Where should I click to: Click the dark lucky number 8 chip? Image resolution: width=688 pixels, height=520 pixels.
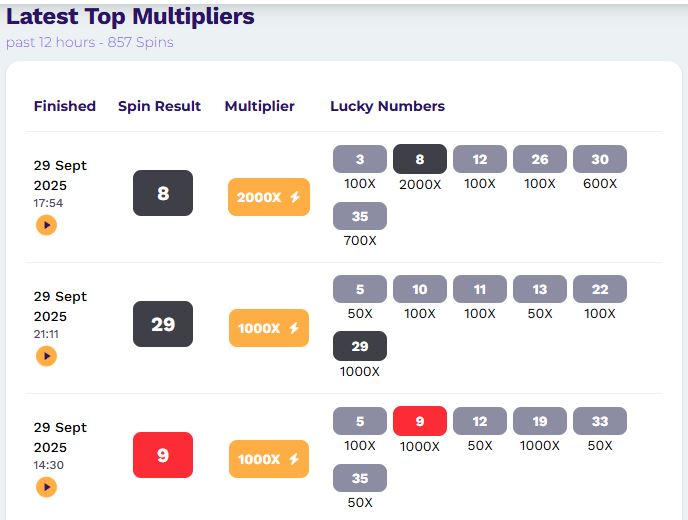[x=420, y=159]
